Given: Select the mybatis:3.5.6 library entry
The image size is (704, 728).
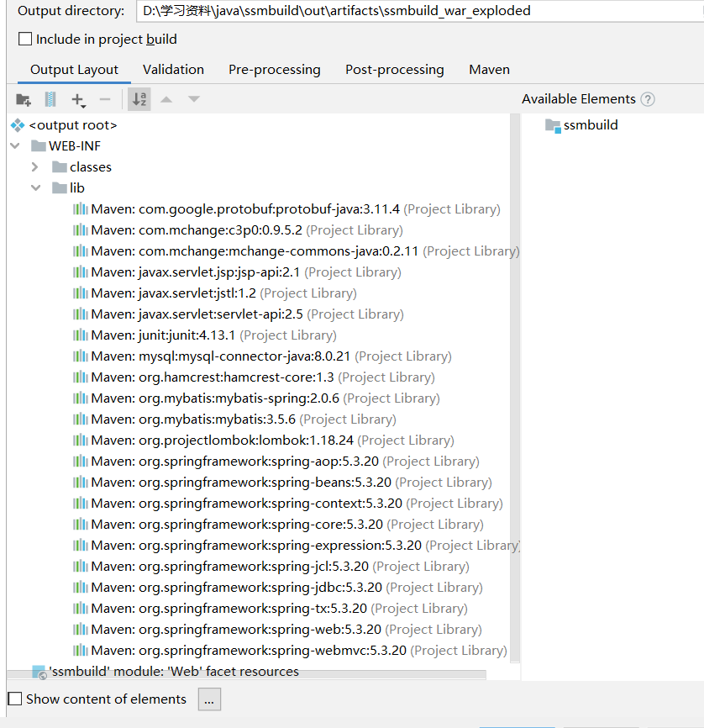Looking at the screenshot, I should (234, 419).
